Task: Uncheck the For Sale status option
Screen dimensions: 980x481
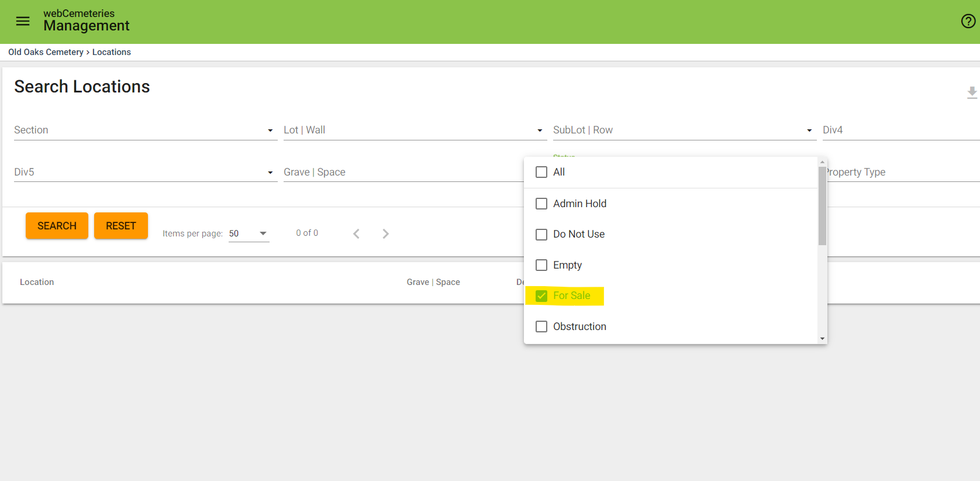Action: [x=541, y=296]
